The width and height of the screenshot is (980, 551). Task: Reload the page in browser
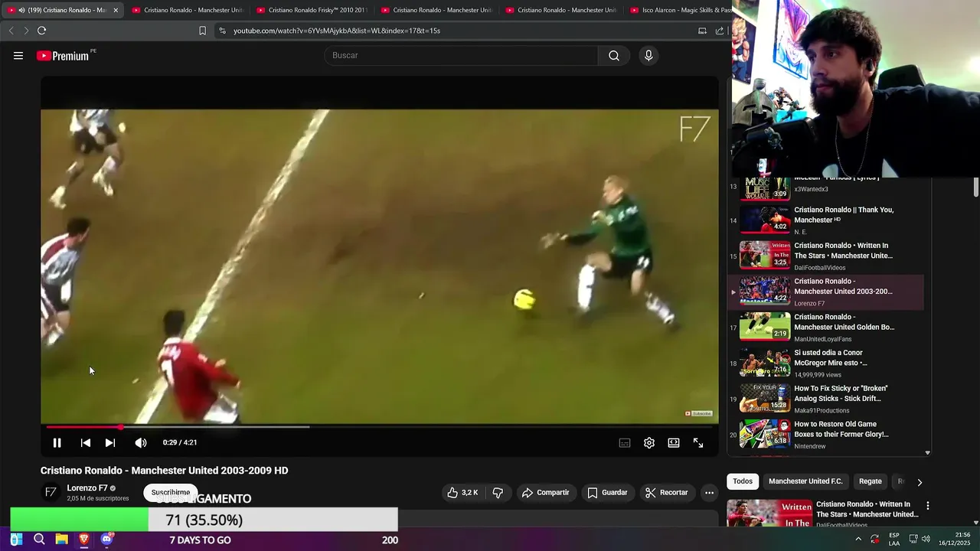pos(41,31)
